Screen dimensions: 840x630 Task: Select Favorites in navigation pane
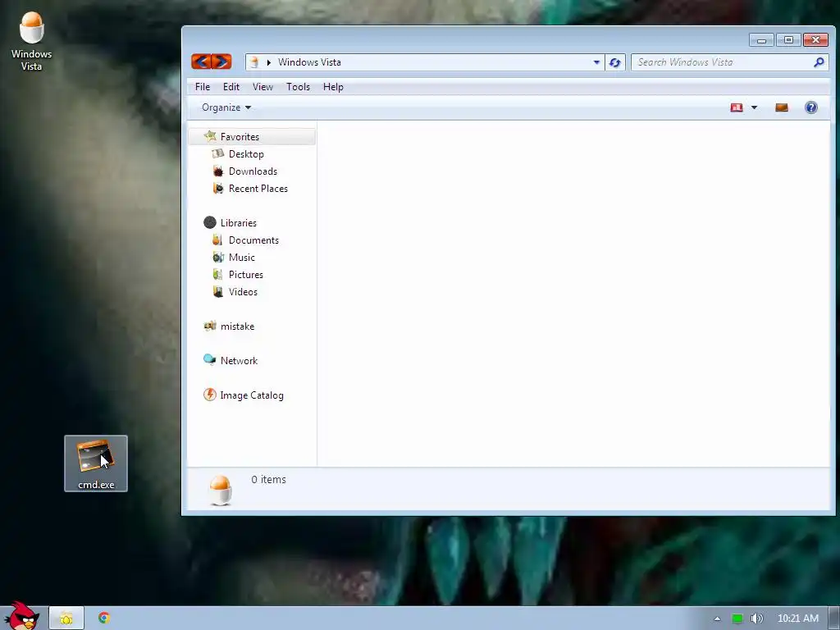point(240,137)
